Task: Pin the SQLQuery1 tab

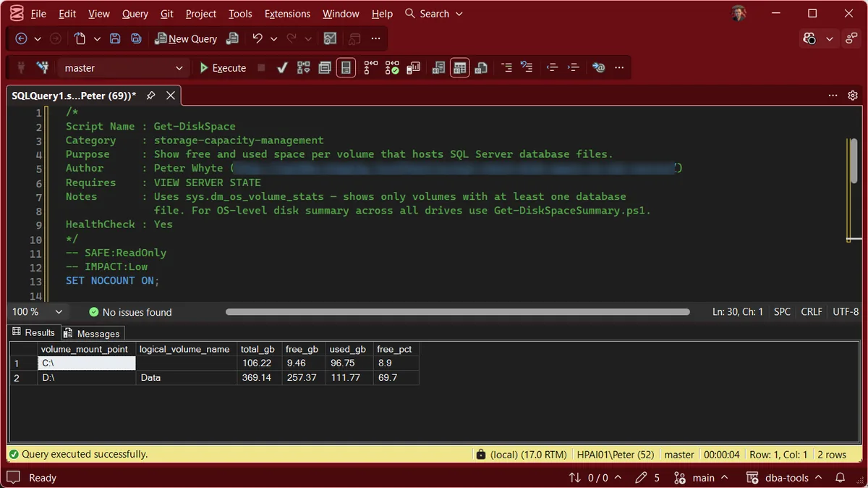Action: (x=150, y=96)
